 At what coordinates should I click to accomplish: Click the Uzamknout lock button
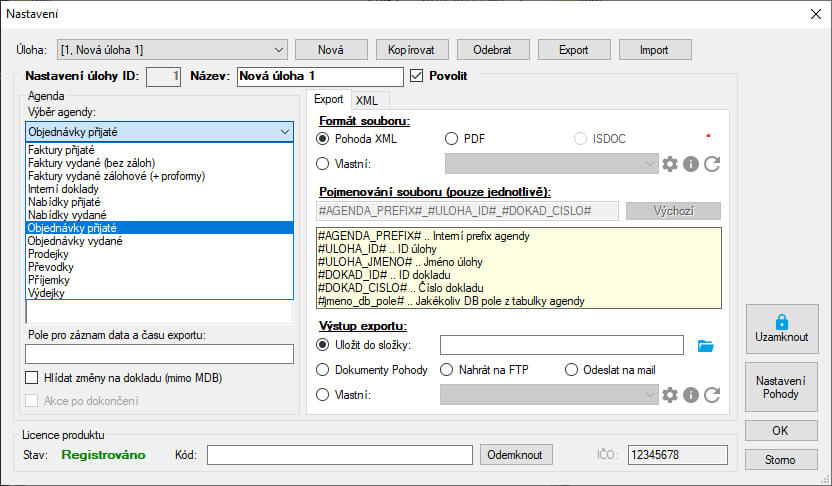click(782, 328)
